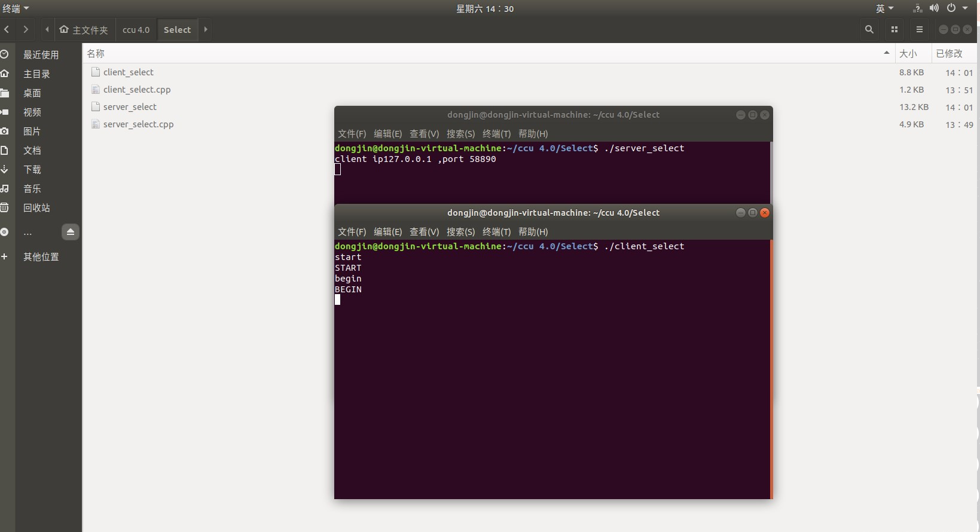Expand the path bar right arrow

pos(206,29)
